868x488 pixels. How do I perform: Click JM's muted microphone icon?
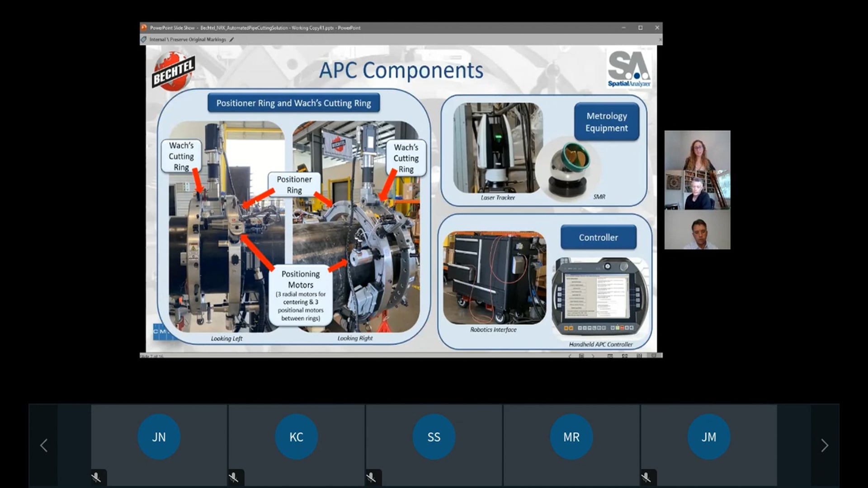point(646,478)
